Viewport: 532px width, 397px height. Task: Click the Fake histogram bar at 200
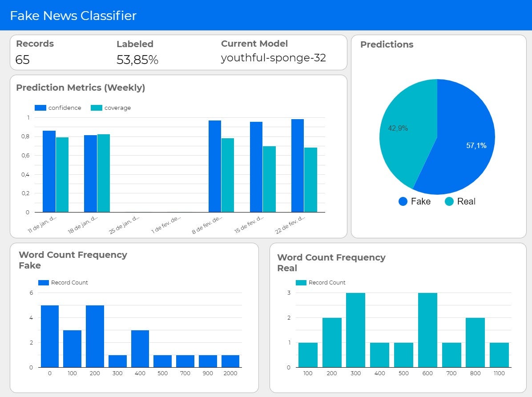coord(95,336)
